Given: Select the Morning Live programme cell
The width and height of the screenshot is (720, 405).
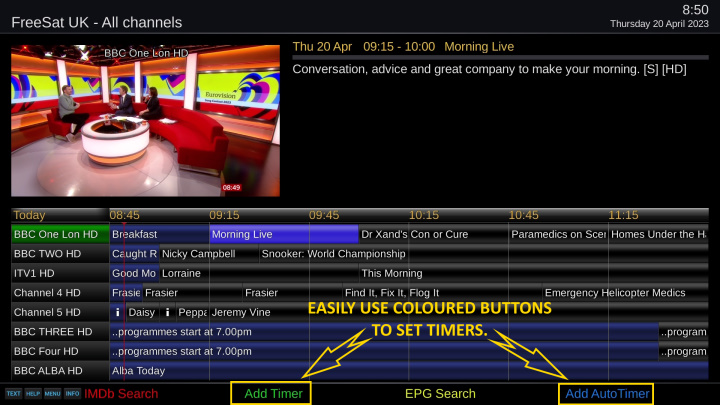Looking at the screenshot, I should tap(284, 234).
